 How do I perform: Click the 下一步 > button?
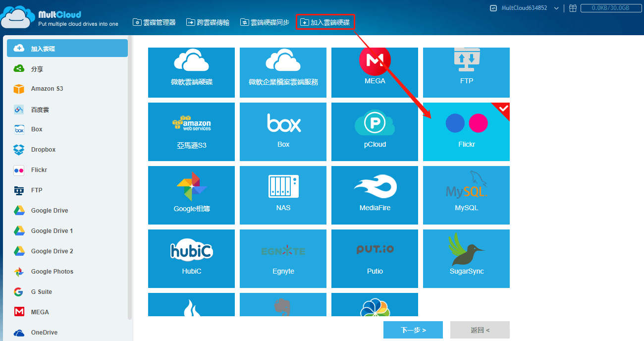coord(413,330)
